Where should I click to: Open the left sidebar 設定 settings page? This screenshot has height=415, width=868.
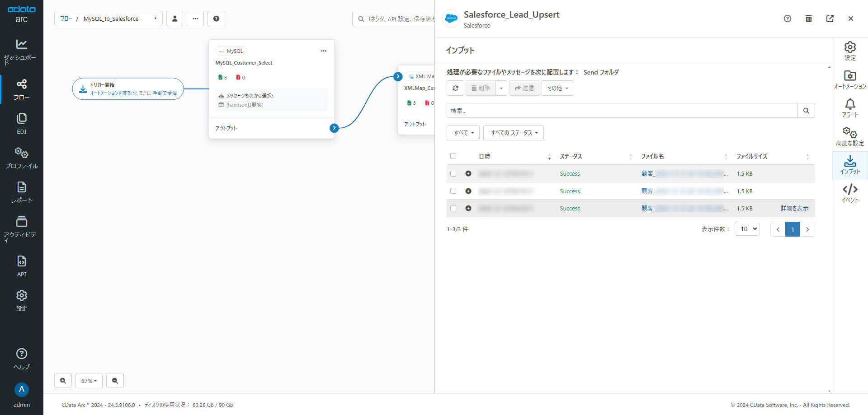[21, 301]
